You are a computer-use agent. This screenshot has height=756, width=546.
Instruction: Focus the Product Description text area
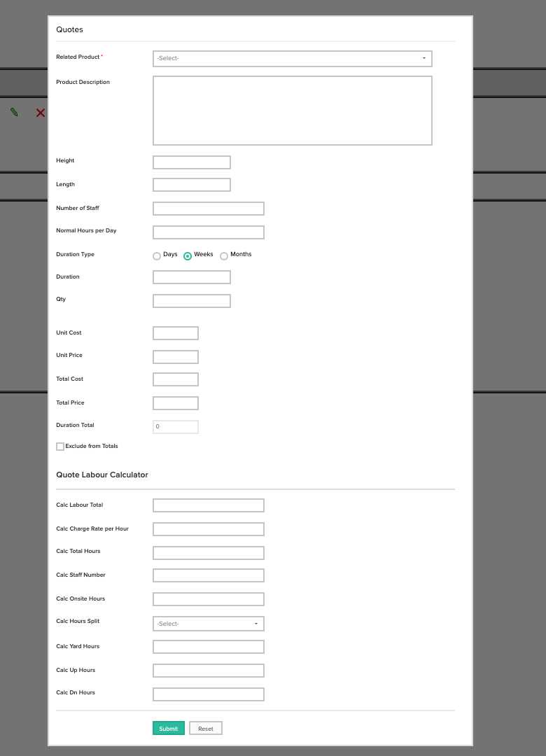(293, 111)
